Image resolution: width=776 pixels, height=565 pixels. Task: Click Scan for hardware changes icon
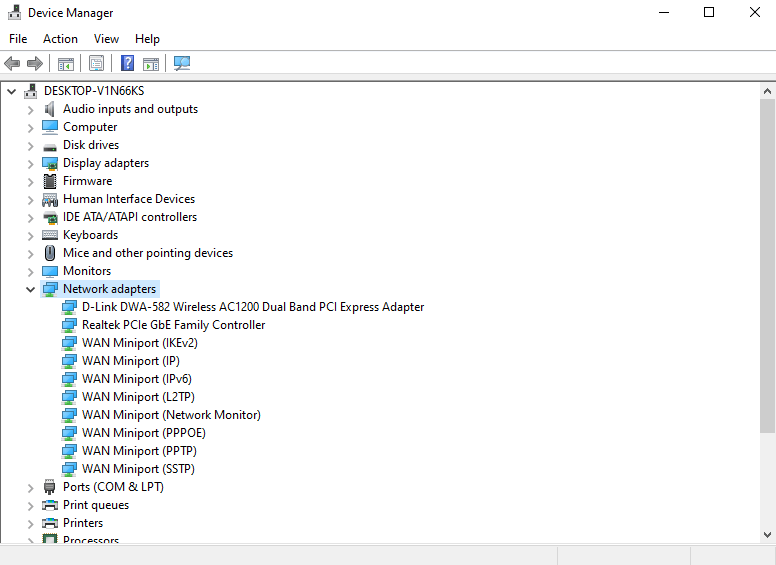(182, 63)
